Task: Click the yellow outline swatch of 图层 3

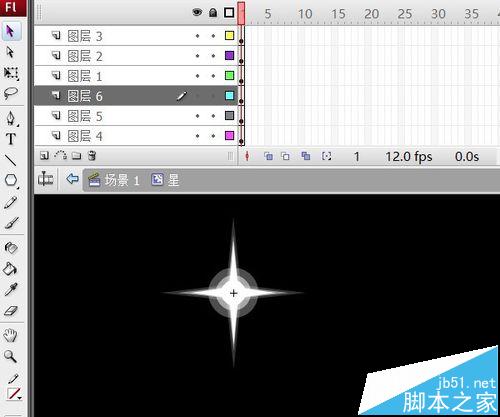Action: pos(229,36)
